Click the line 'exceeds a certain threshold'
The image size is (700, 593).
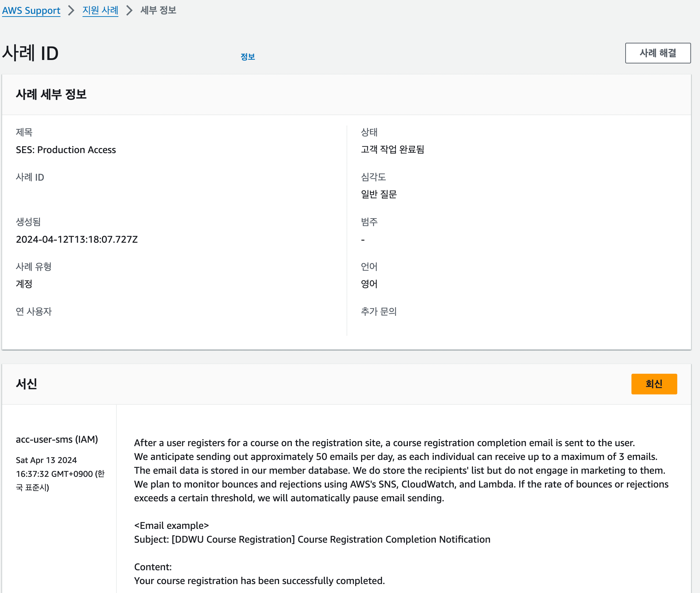289,498
